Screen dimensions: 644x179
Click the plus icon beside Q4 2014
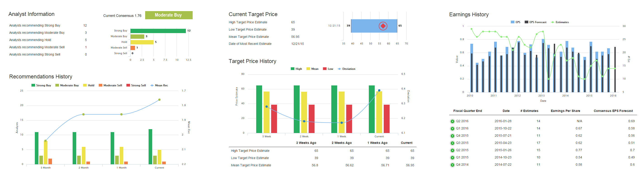[452, 165]
